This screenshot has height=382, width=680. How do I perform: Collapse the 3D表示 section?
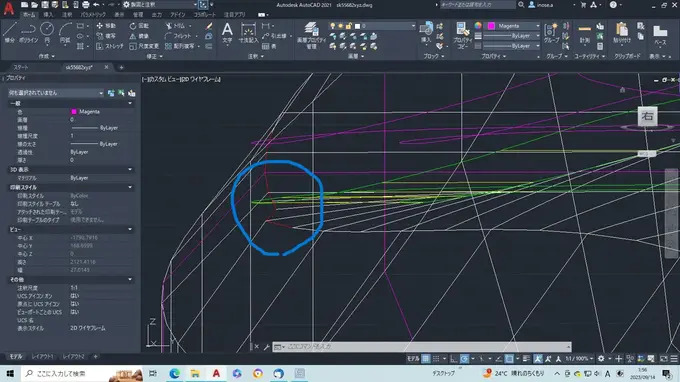coord(130,170)
